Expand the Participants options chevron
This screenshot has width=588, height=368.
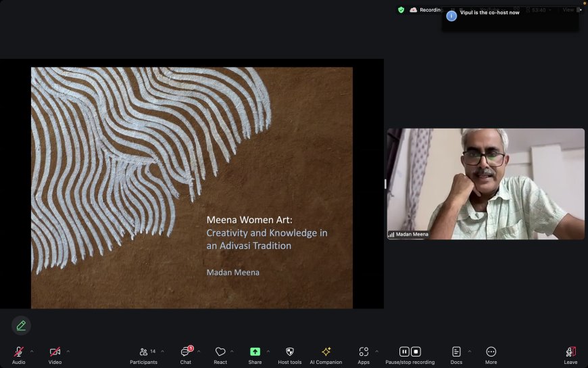pos(162,352)
